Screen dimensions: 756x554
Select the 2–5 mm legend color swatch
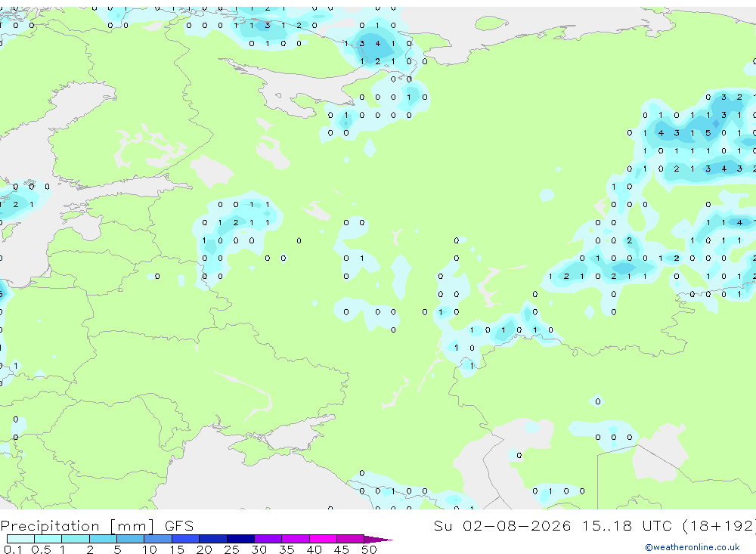pos(103,539)
